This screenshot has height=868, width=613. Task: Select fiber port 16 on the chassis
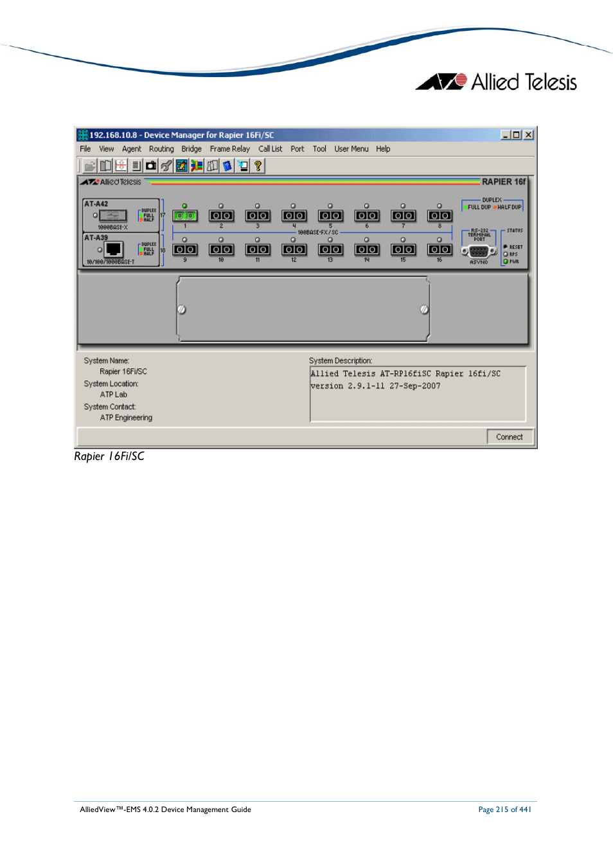(440, 249)
